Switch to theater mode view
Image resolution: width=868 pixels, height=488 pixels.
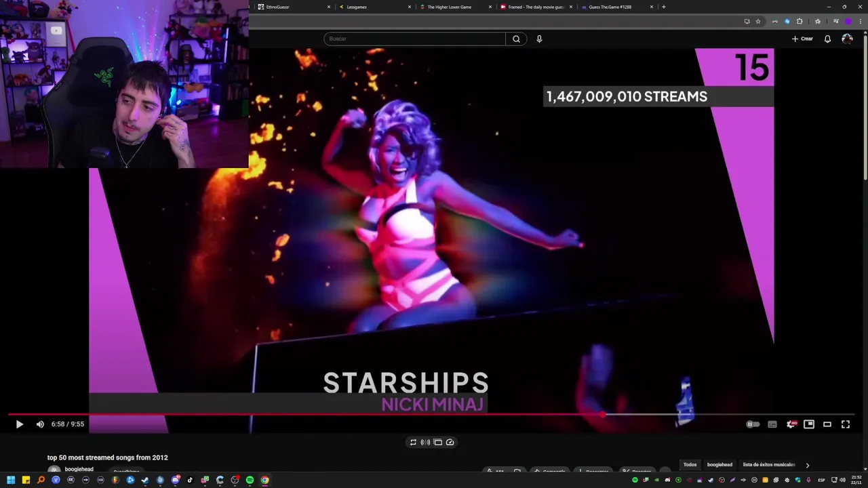[x=827, y=424]
